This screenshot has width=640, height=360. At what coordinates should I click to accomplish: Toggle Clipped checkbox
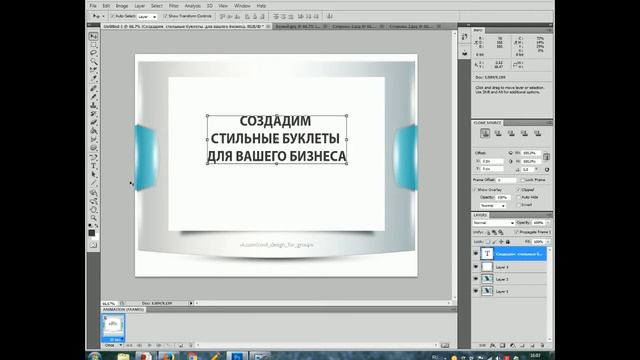tap(518, 190)
